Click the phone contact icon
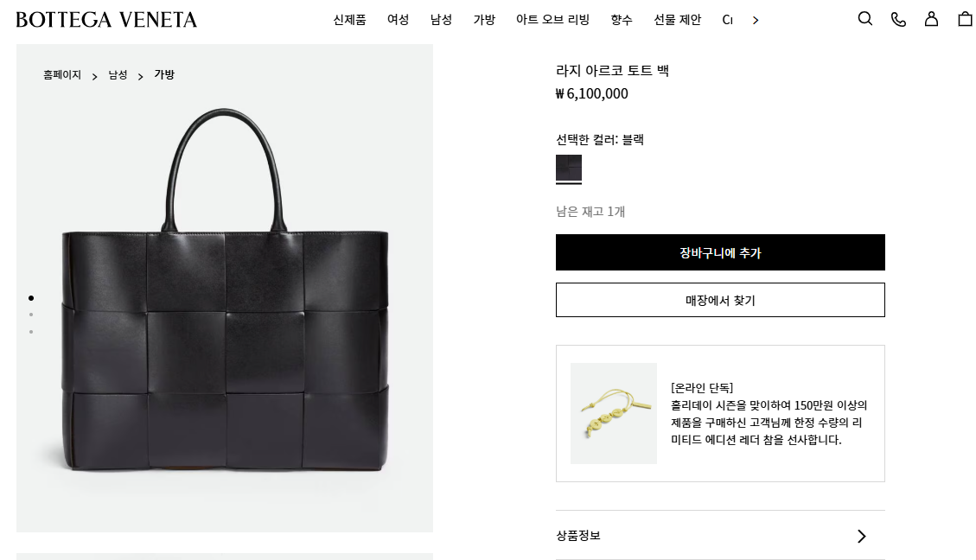The height and width of the screenshot is (560, 976). point(898,19)
